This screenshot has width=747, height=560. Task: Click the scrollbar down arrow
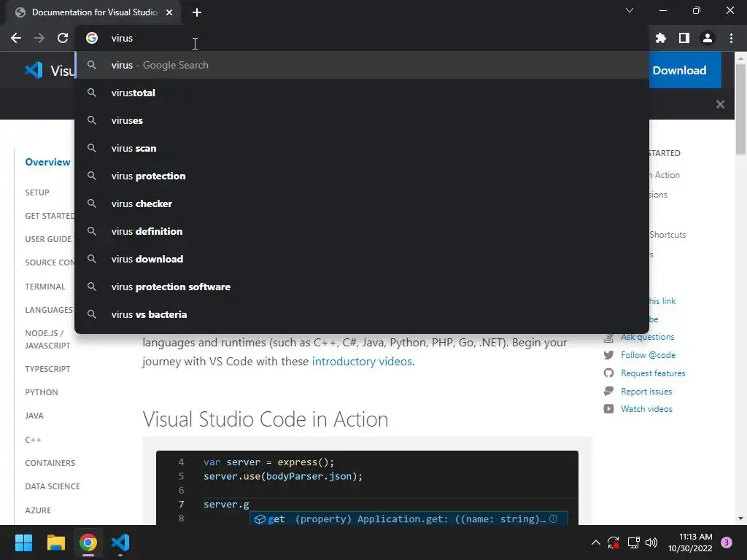tap(740, 518)
